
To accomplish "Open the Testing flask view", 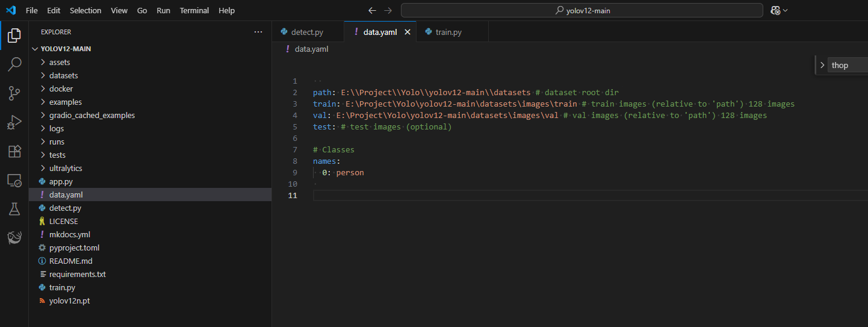I will (x=14, y=209).
